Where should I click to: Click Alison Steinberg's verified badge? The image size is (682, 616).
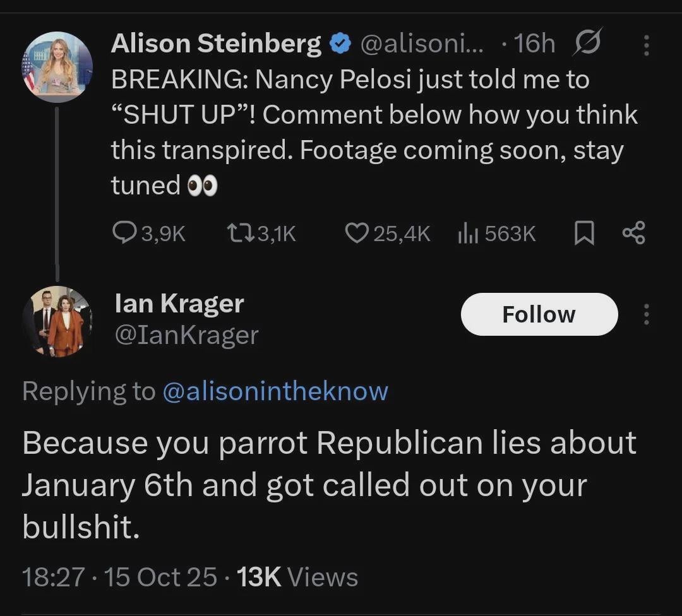(341, 44)
